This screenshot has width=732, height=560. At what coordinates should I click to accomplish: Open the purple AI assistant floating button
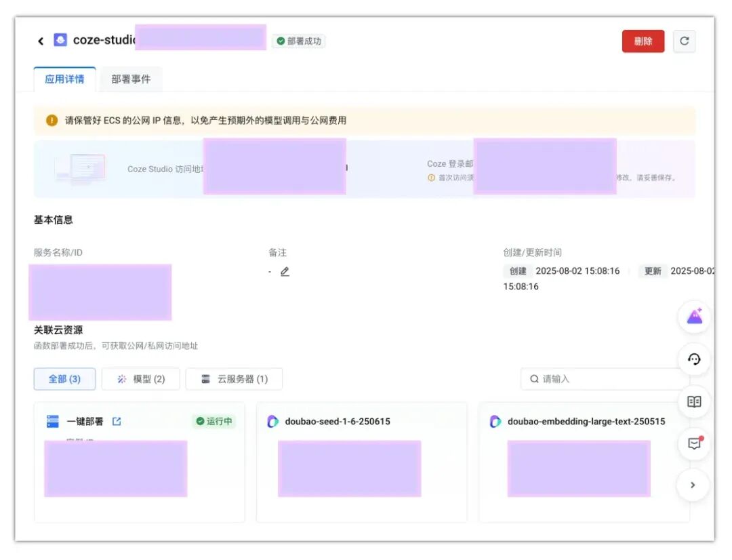[x=694, y=317]
